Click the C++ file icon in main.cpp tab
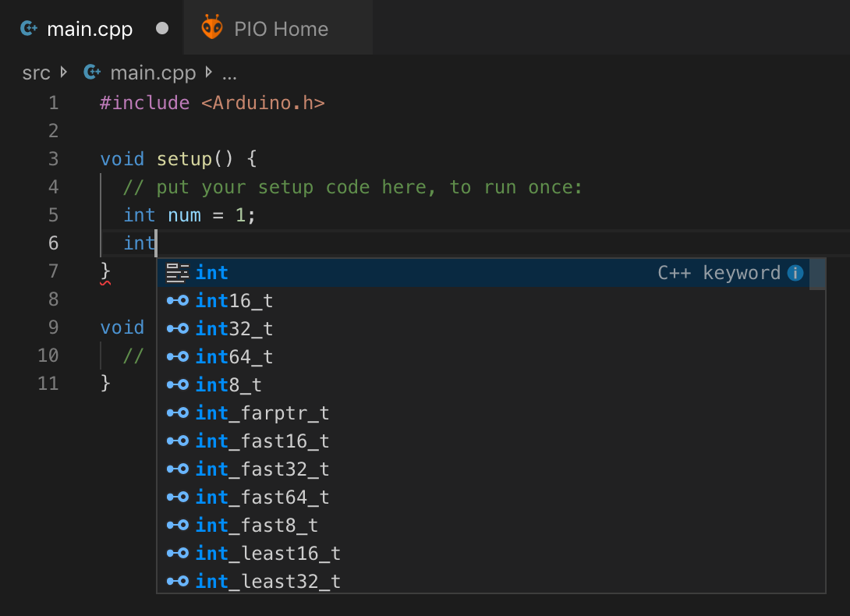The image size is (850, 616). coord(30,29)
